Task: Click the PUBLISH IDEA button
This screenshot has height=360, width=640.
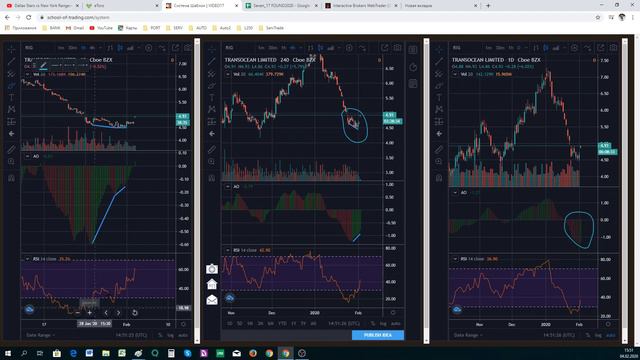Action: tap(378, 335)
